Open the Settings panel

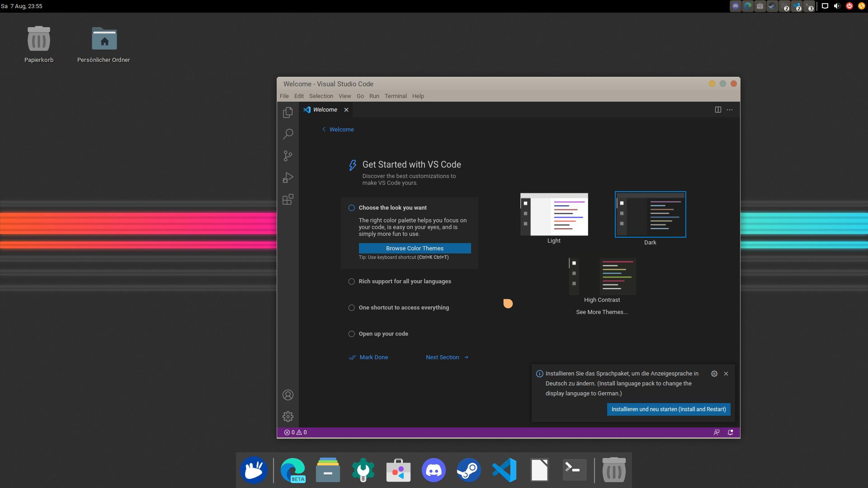[x=288, y=417]
